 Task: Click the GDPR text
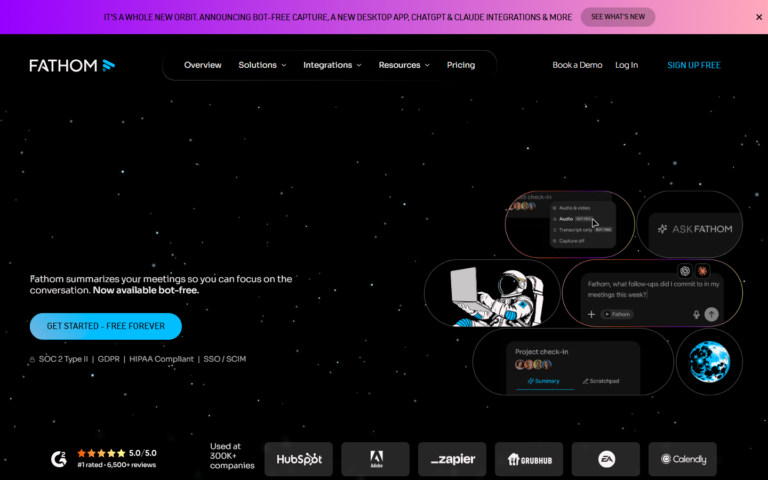tap(109, 359)
